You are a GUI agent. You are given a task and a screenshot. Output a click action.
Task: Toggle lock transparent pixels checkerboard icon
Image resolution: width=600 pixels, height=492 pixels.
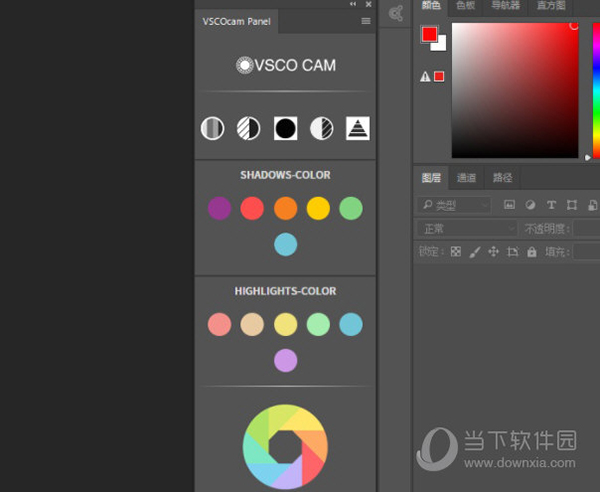tap(455, 252)
